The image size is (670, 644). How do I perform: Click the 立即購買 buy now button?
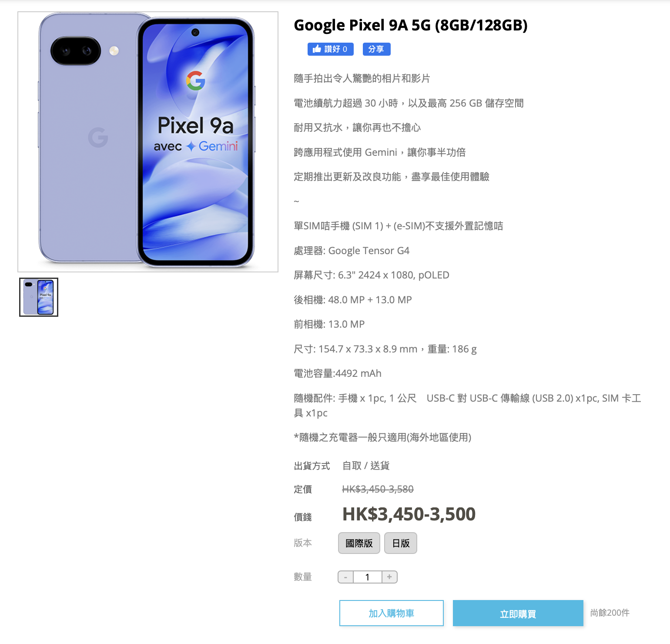click(x=518, y=613)
